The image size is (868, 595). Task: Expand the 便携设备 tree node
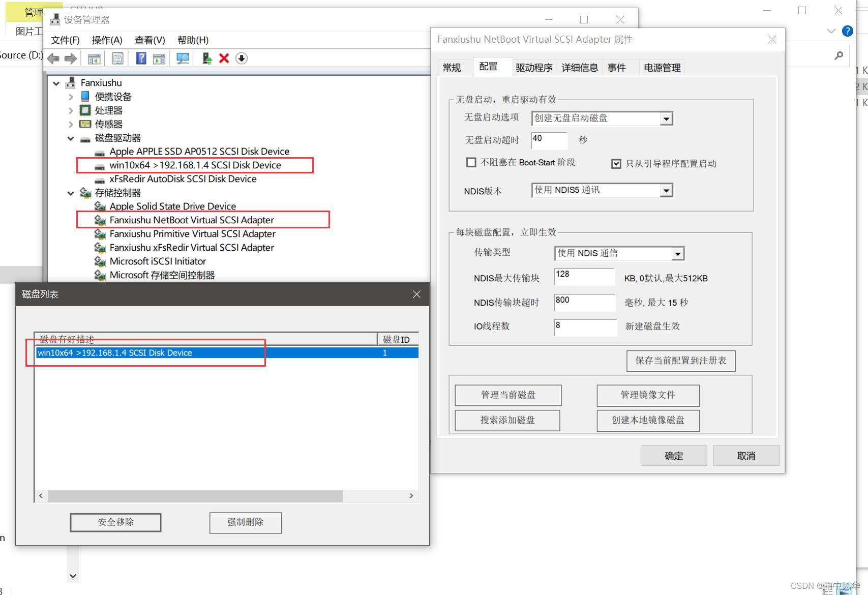[71, 97]
